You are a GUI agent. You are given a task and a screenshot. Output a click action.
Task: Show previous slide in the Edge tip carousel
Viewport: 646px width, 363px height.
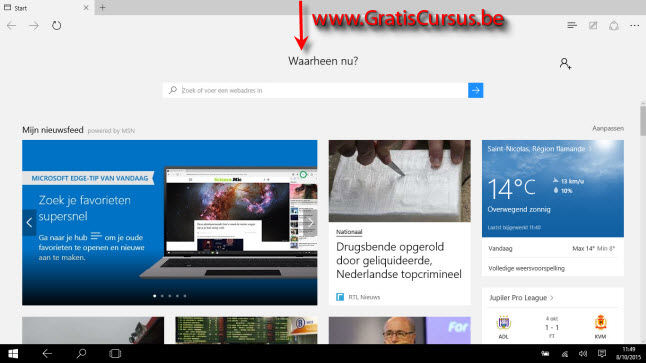click(x=29, y=222)
